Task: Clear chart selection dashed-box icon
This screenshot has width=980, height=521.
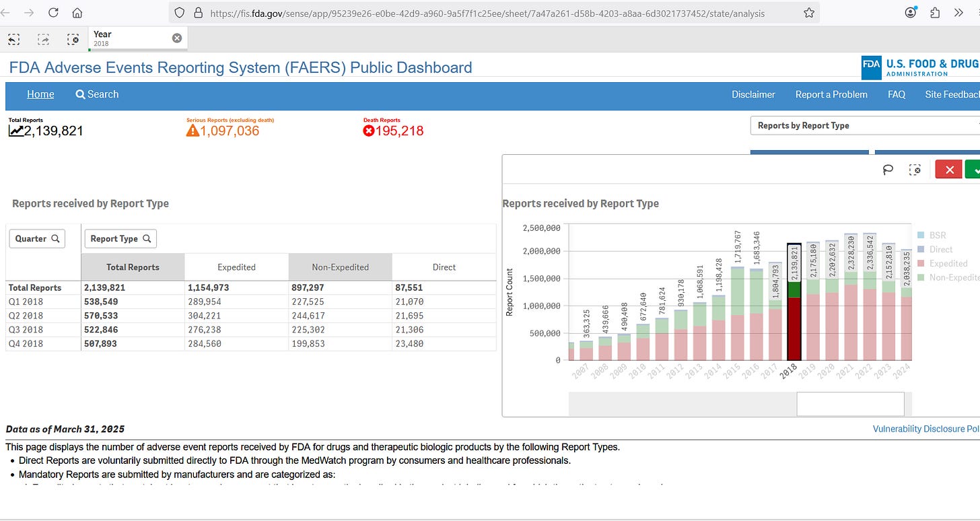Action: [x=914, y=170]
